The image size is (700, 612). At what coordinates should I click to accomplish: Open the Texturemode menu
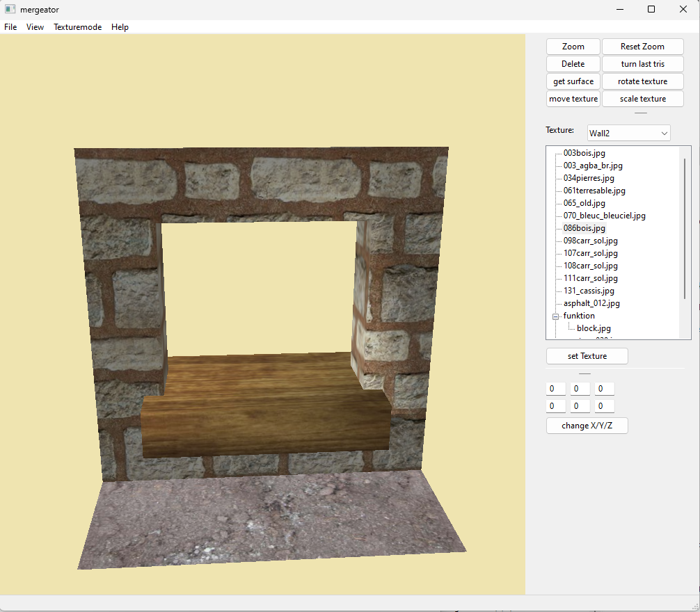(x=77, y=27)
